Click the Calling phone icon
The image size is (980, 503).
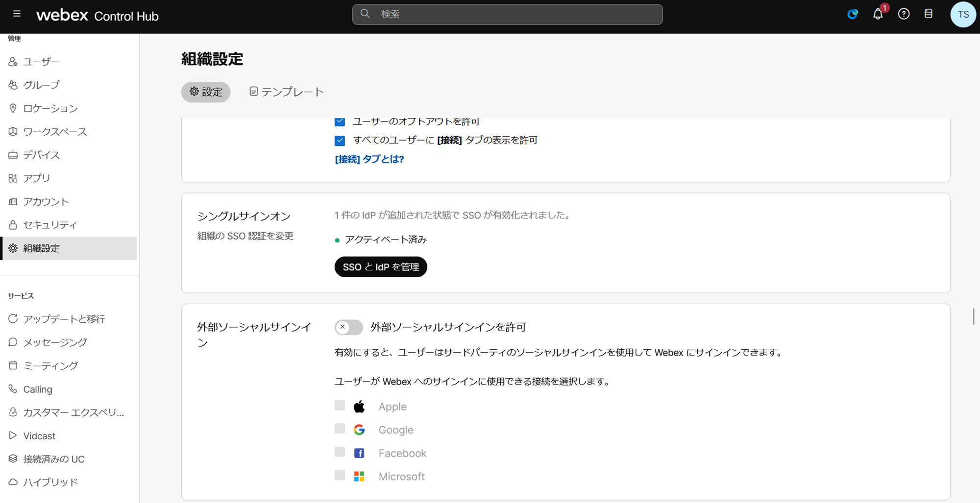pyautogui.click(x=13, y=389)
